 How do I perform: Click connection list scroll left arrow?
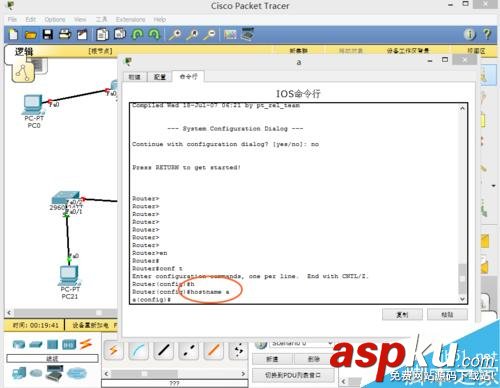(106, 374)
